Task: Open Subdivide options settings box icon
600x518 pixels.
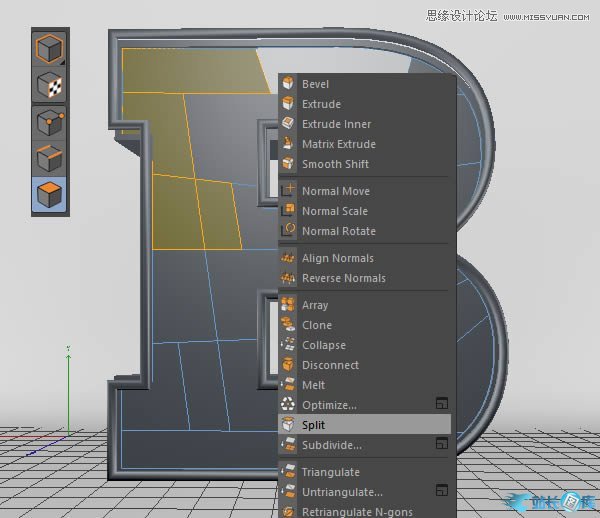Action: (x=441, y=444)
